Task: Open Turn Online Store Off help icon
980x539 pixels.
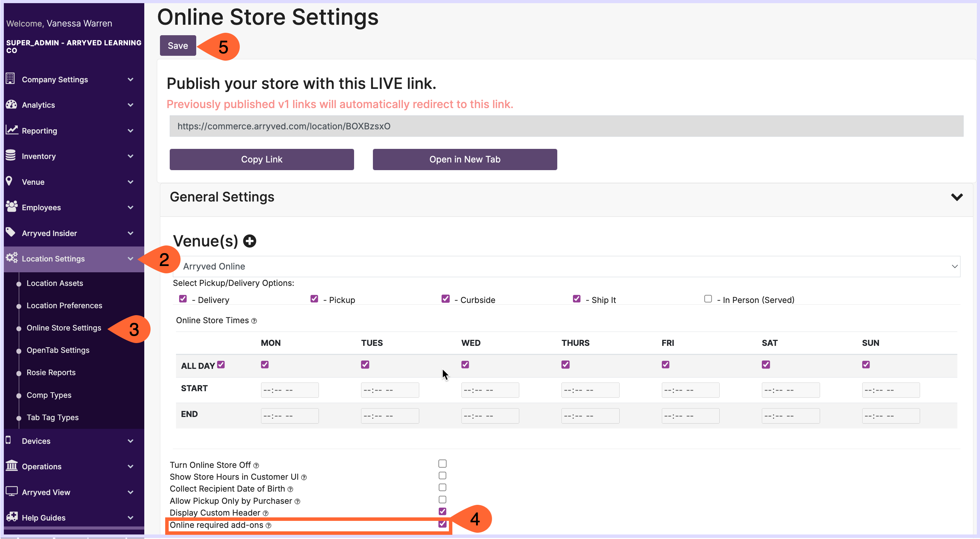Action: click(x=256, y=466)
